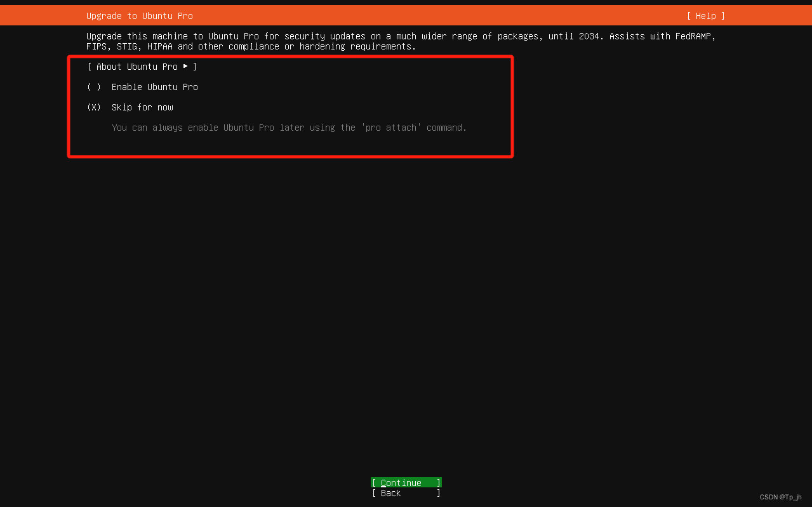Select the Enable Ubuntu Pro radio option

point(142,87)
